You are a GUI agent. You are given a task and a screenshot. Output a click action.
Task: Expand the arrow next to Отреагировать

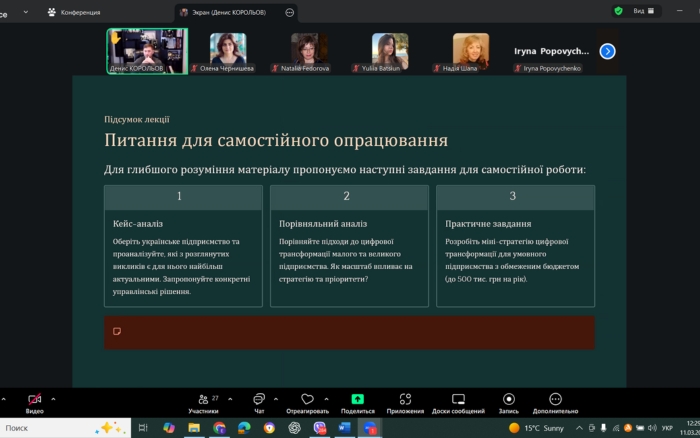(326, 398)
